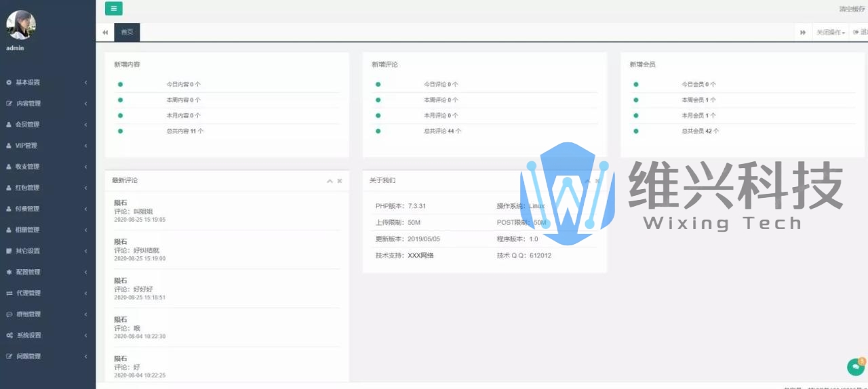The height and width of the screenshot is (389, 868).
Task: Click the 群组管理 chat bubble icon
Action: (x=9, y=314)
